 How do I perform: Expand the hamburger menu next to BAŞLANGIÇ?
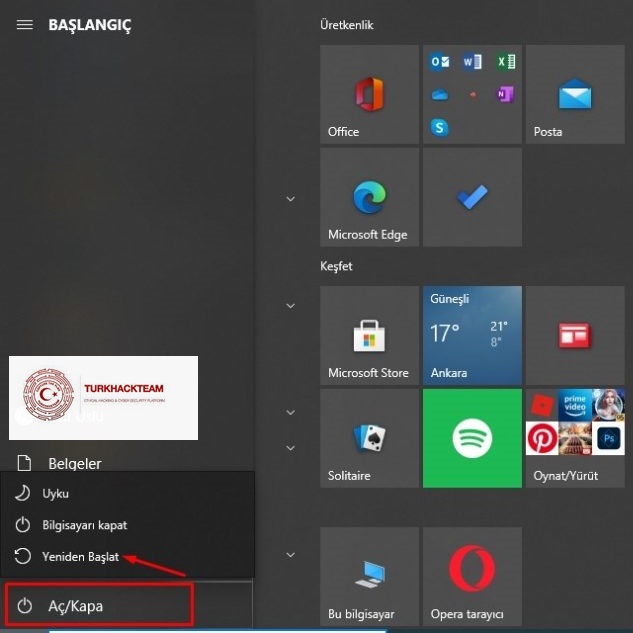point(25,25)
